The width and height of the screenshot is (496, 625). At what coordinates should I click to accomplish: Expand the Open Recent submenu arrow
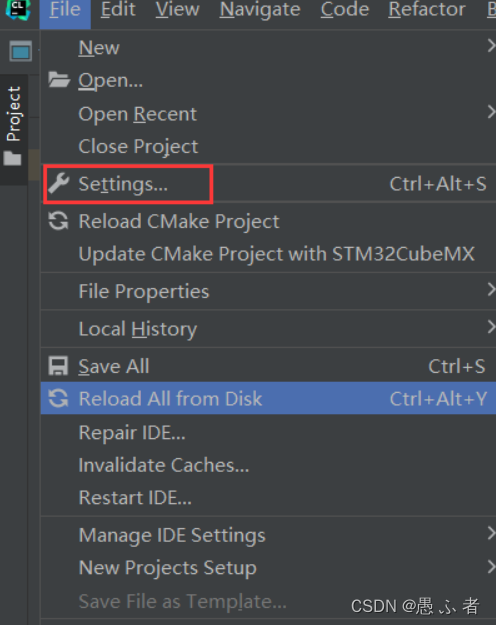click(x=491, y=112)
